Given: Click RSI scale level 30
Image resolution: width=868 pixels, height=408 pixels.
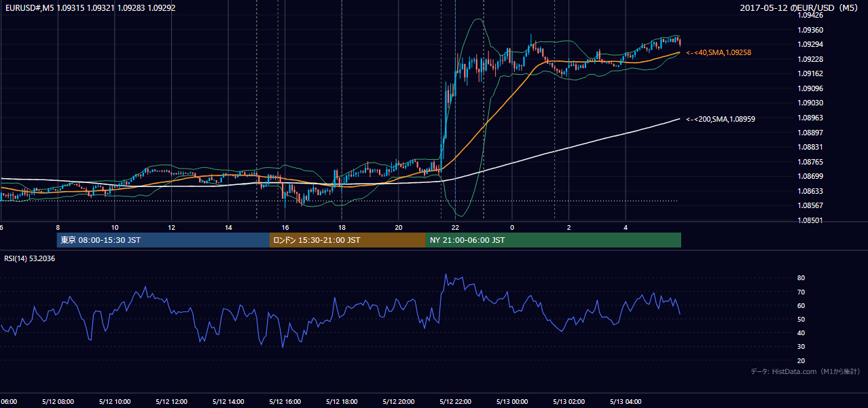Looking at the screenshot, I should coord(801,347).
